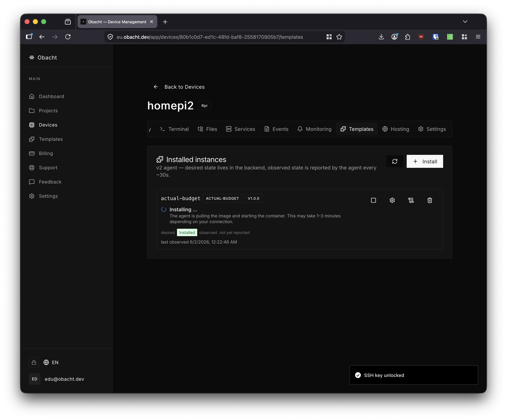Open the QR grid icon in address bar
Screen dimensions: 507x420
(329, 37)
